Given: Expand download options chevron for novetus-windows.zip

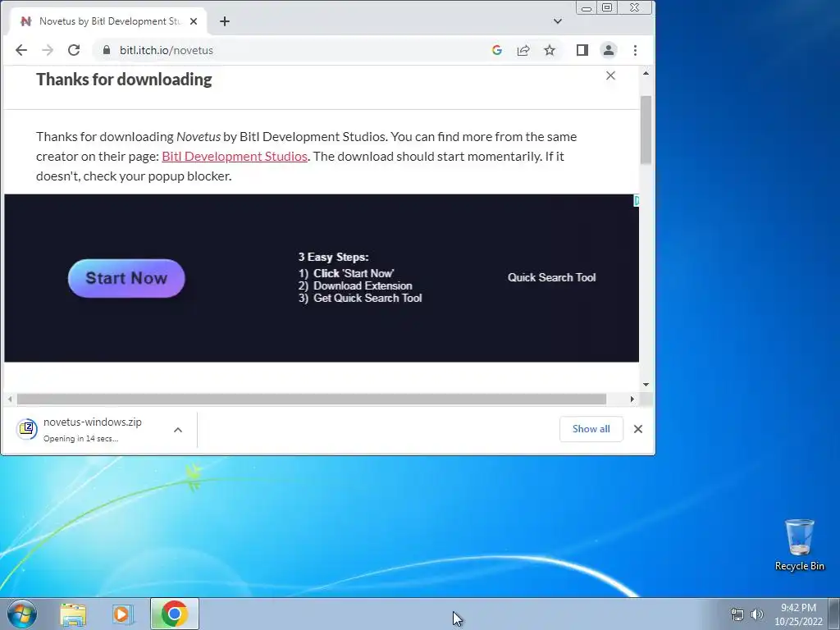Looking at the screenshot, I should 178,430.
